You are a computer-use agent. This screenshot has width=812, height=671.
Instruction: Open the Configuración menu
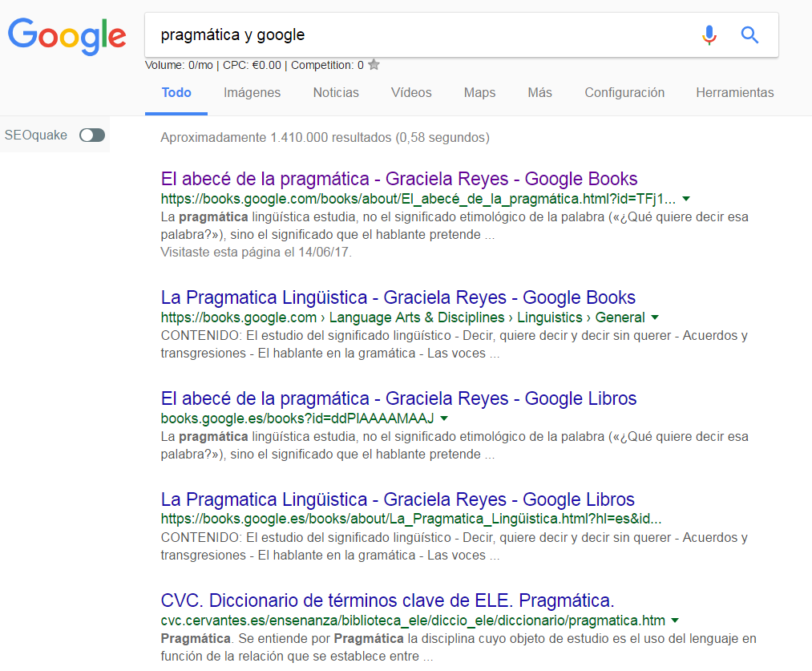click(x=624, y=92)
